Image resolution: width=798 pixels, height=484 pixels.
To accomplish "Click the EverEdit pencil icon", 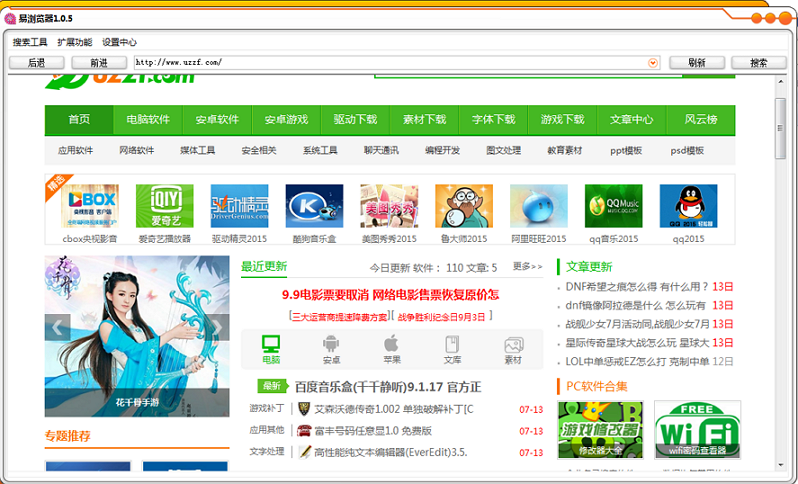I will point(304,452).
